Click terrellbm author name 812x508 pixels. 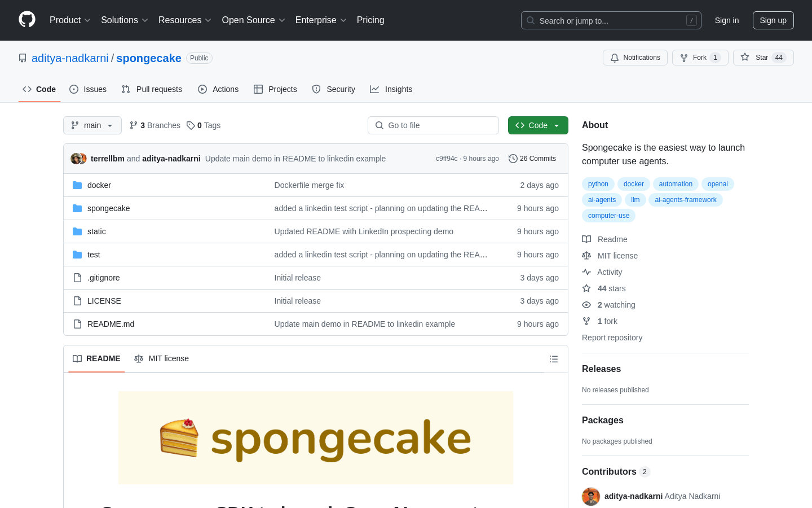(x=108, y=159)
